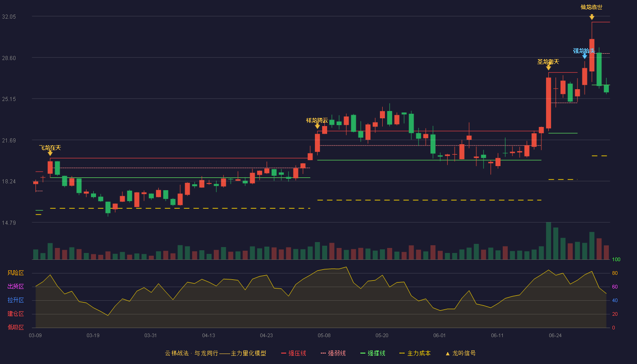Viewport: 637px width, 364px height.
Task: Click the 28.60 price axis label
Action: (x=9, y=58)
